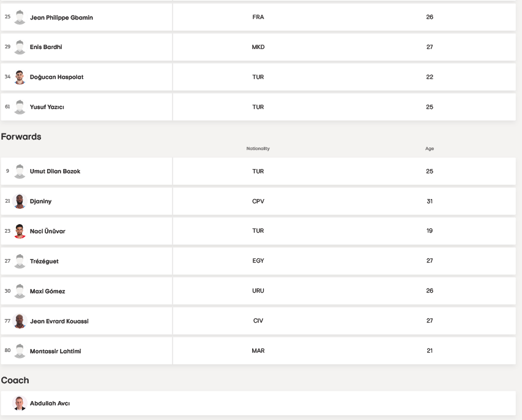Click Enis Bardhi's placeholder avatar icon
This screenshot has width=522, height=420.
pyautogui.click(x=20, y=47)
